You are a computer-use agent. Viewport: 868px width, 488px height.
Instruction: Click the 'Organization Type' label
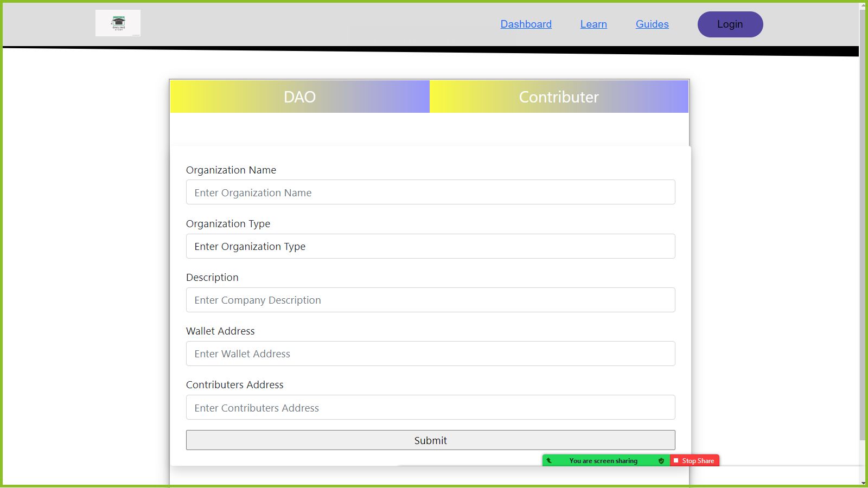coord(228,223)
